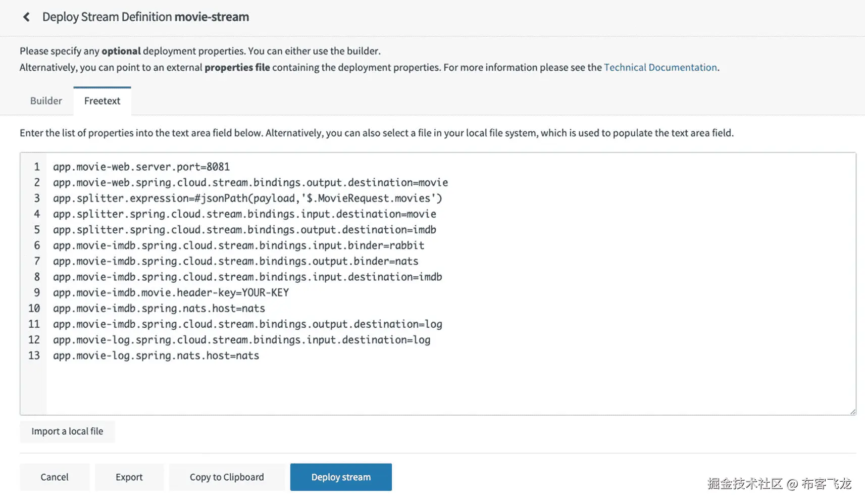This screenshot has width=865, height=504.
Task: Click the text area resize handle corner
Action: [x=852, y=412]
